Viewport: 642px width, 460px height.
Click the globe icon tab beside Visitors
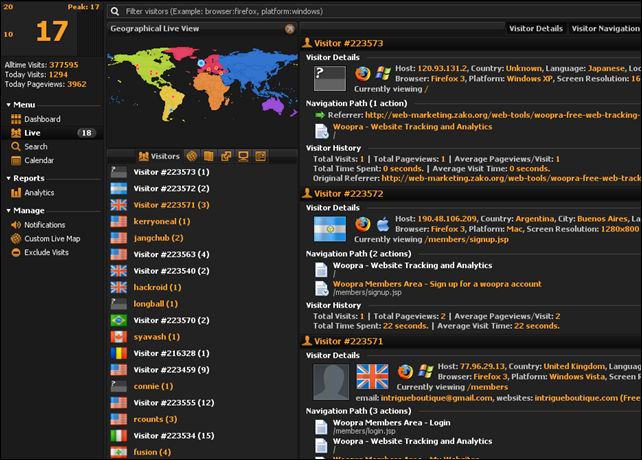coord(192,156)
